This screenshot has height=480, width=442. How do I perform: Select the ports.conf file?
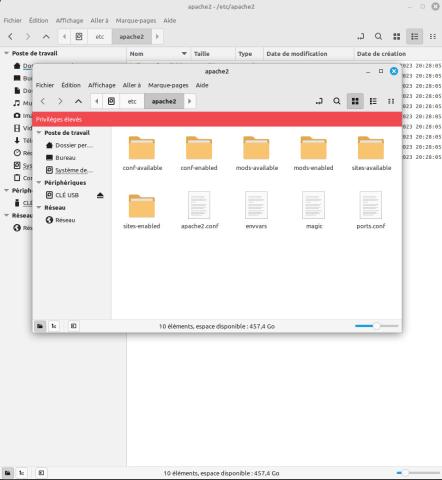pyautogui.click(x=371, y=211)
